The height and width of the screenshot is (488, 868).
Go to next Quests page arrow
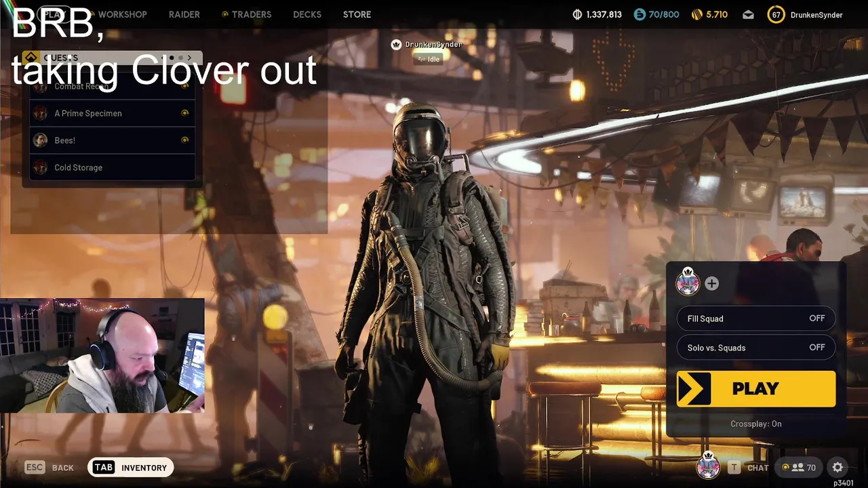pos(189,58)
